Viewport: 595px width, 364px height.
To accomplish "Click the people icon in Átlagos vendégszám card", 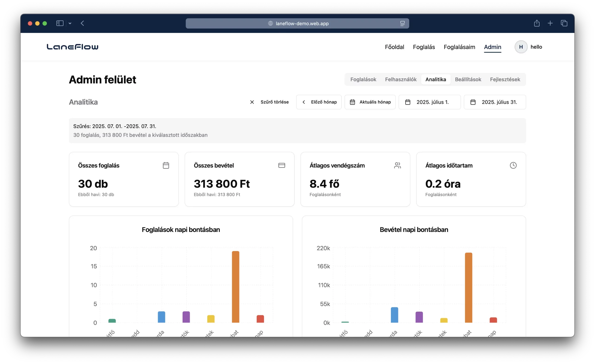I will tap(397, 166).
